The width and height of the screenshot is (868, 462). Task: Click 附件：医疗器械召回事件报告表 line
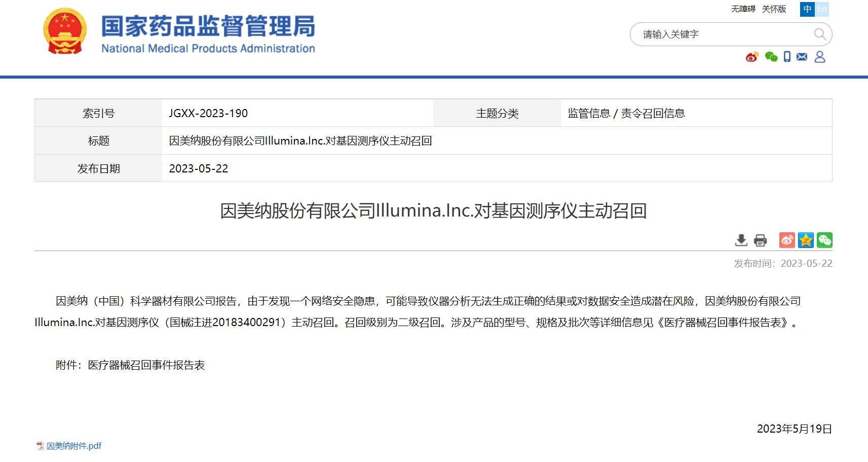point(130,365)
